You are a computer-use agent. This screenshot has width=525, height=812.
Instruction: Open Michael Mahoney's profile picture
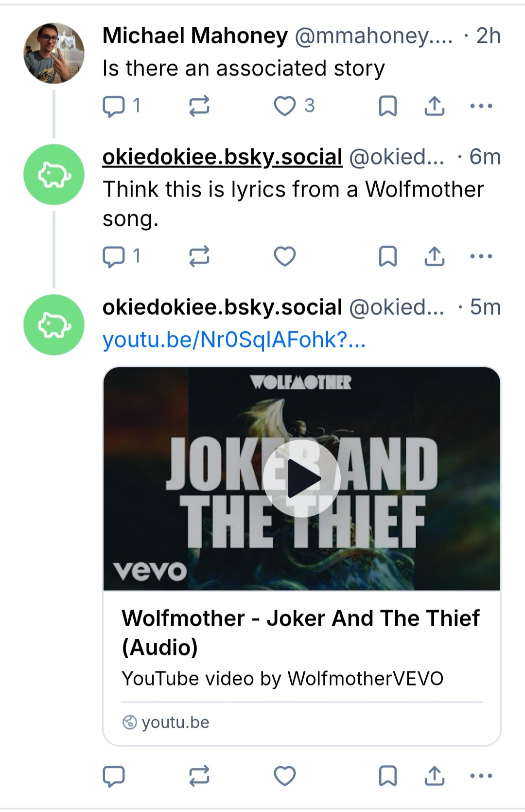click(x=54, y=53)
